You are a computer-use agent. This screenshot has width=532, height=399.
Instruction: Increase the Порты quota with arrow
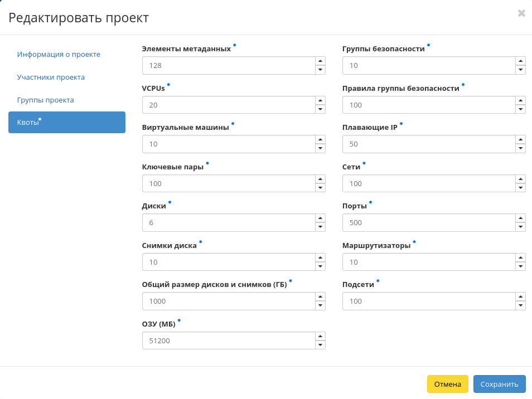point(520,218)
